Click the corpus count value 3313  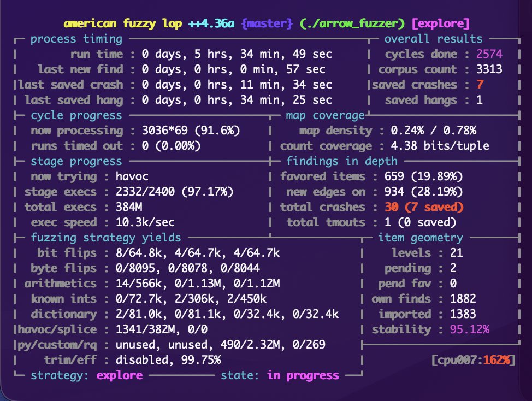click(x=489, y=69)
